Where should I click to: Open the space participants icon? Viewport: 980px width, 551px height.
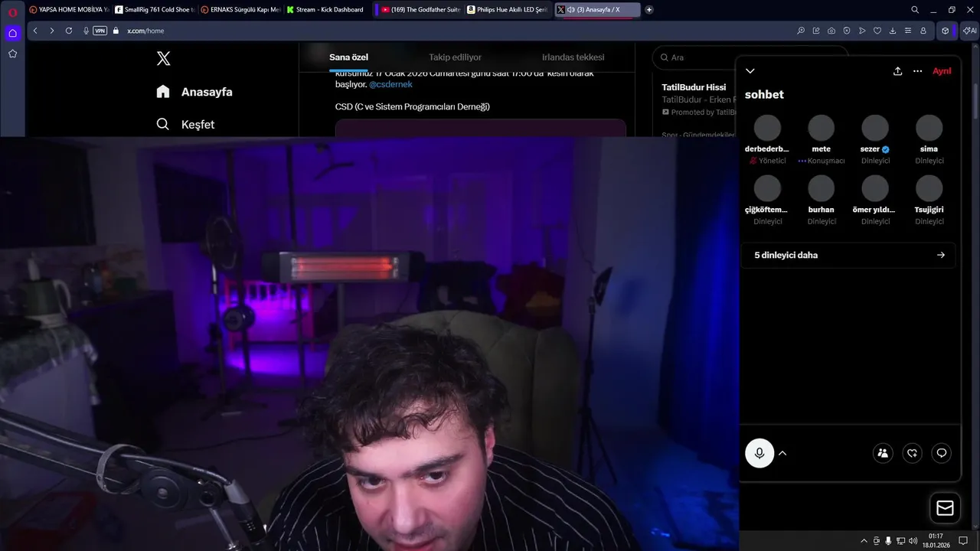pyautogui.click(x=883, y=453)
